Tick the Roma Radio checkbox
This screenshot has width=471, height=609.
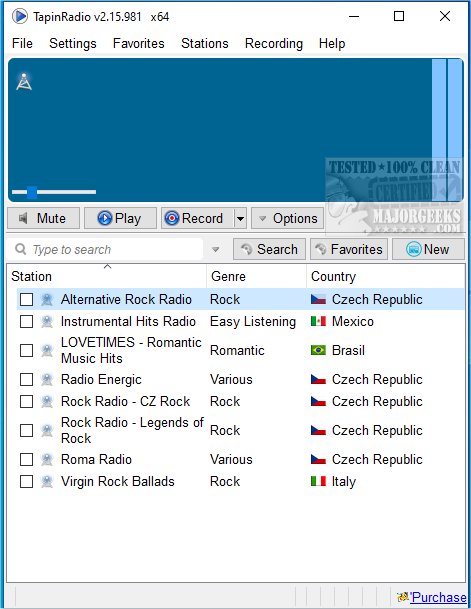[26, 459]
